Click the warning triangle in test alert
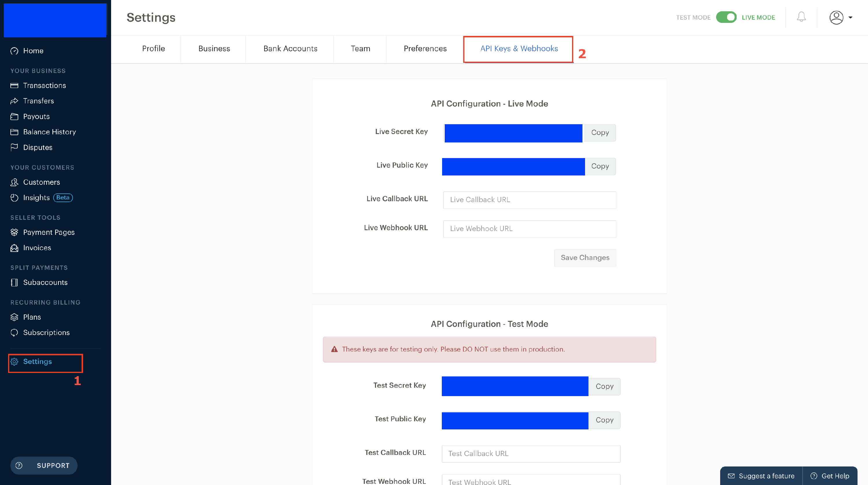The image size is (868, 485). click(334, 349)
